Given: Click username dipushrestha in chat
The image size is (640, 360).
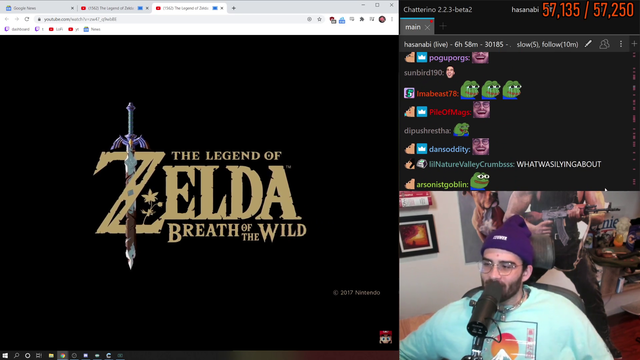Looking at the screenshot, I should pos(427,131).
